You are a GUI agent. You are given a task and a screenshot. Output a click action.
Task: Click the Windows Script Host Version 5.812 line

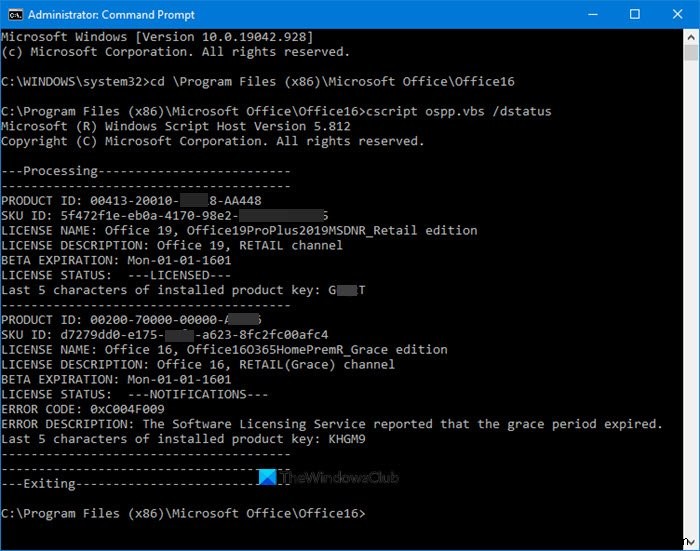coord(176,126)
